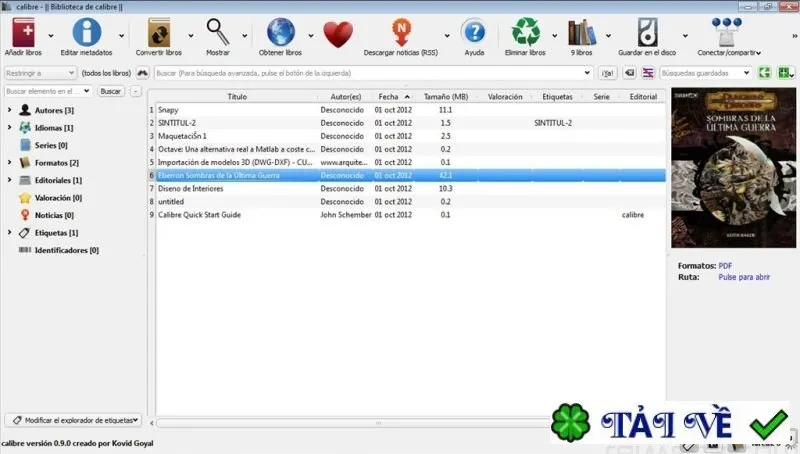Toggle search result highlighting icon
Image resolution: width=800 pixels, height=454 pixels.
(x=648, y=73)
